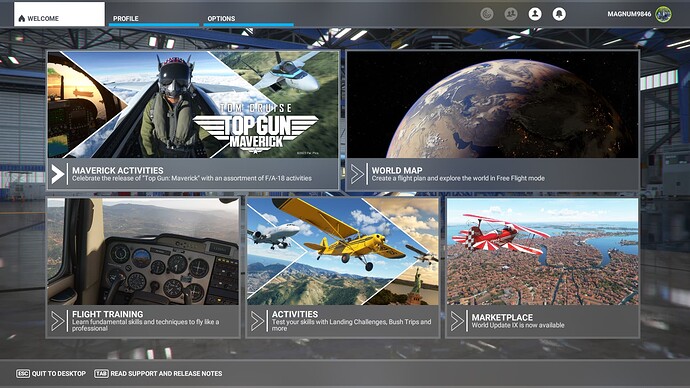Click the MAGNUM9846 profile avatar
Screen dimensions: 690x388
click(x=663, y=14)
